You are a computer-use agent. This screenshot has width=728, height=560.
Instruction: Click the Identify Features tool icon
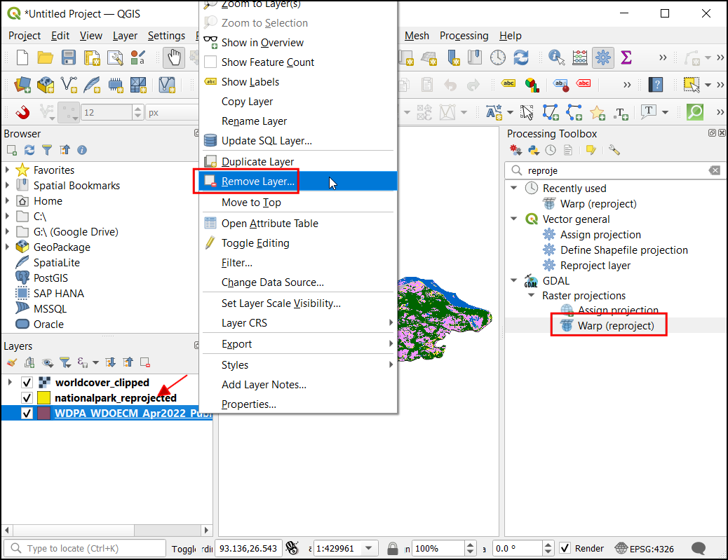[556, 57]
